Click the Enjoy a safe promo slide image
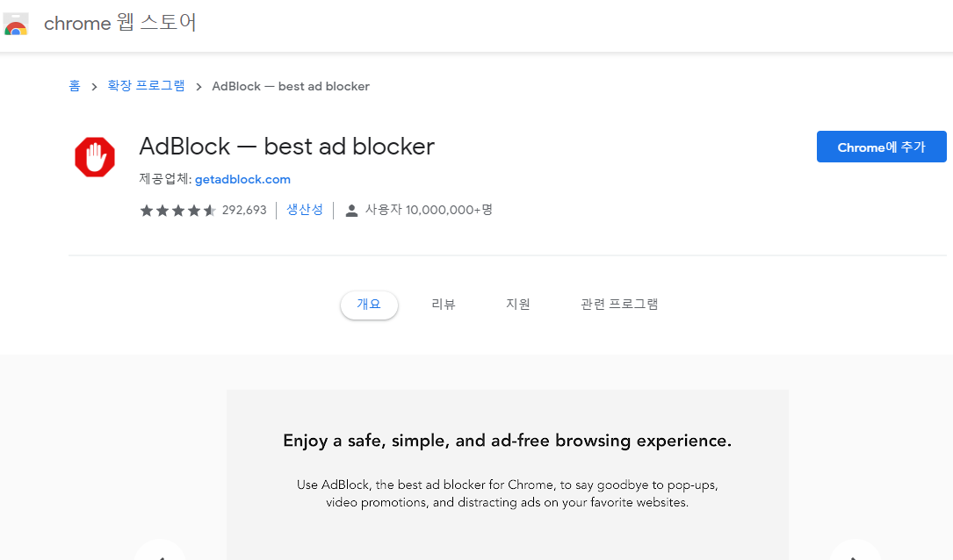 coord(508,475)
